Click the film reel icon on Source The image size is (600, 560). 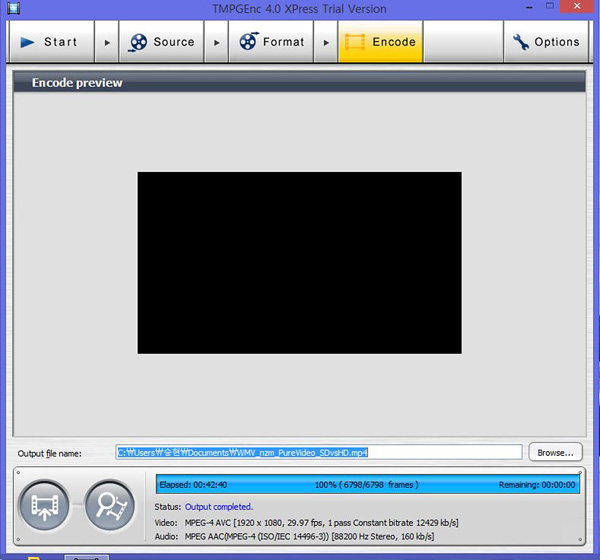138,42
